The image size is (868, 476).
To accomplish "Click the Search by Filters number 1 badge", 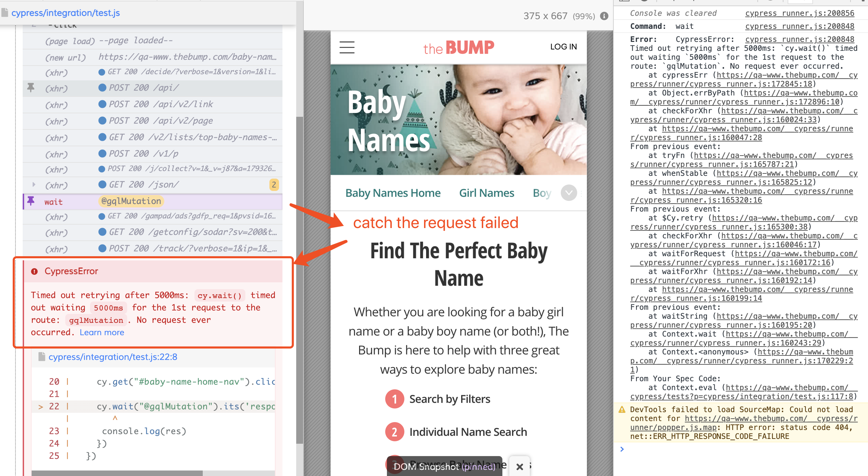I will [x=394, y=399].
